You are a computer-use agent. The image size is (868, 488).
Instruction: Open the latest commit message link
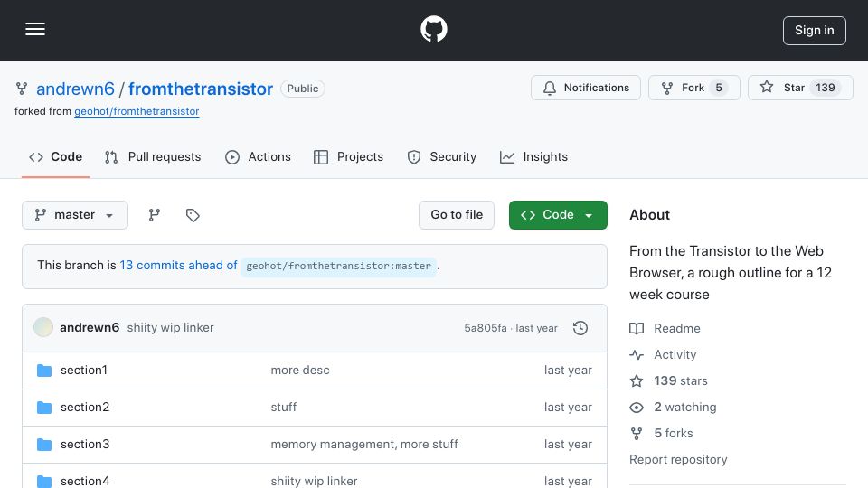[x=171, y=327]
